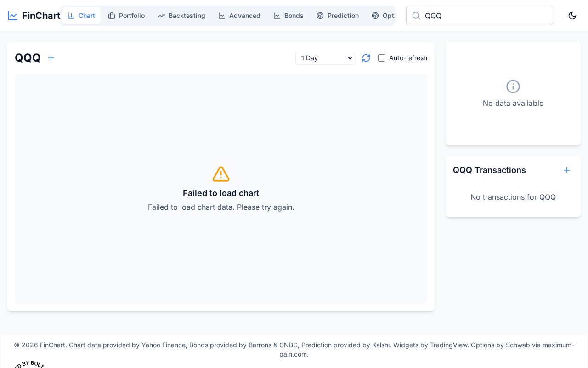588x368 pixels.
Task: Click the magnifier search icon
Action: (416, 16)
